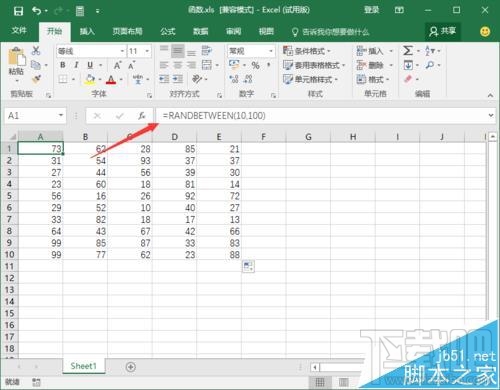Open the font color dropdown arrow

[121, 79]
